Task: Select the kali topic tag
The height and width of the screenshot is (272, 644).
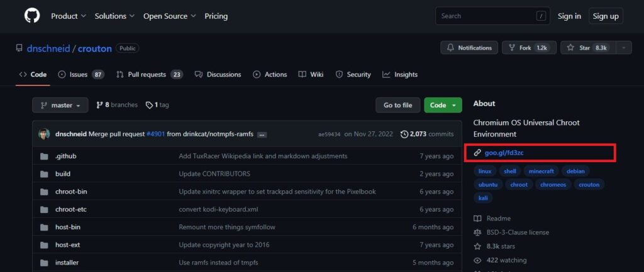Action: 483,198
